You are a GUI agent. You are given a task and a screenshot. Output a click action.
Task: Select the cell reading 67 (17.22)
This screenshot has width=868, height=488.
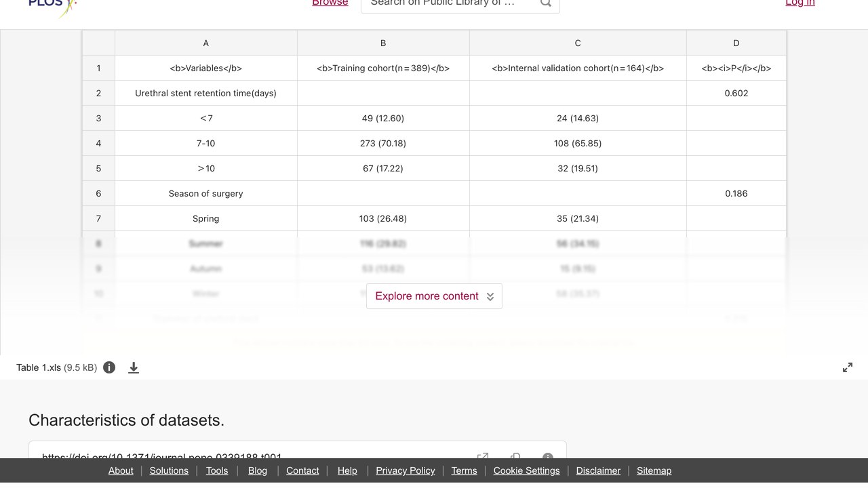pyautogui.click(x=383, y=168)
